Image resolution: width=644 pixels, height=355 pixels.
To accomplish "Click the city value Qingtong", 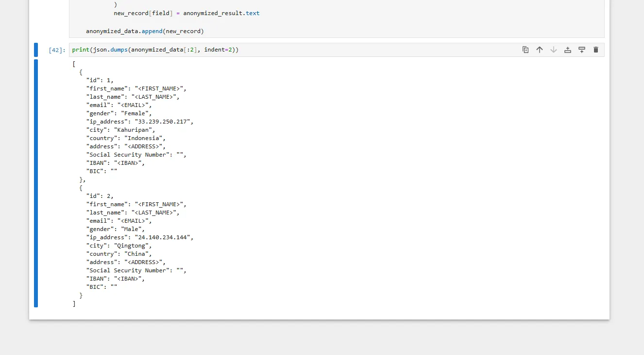I will pyautogui.click(x=133, y=246).
